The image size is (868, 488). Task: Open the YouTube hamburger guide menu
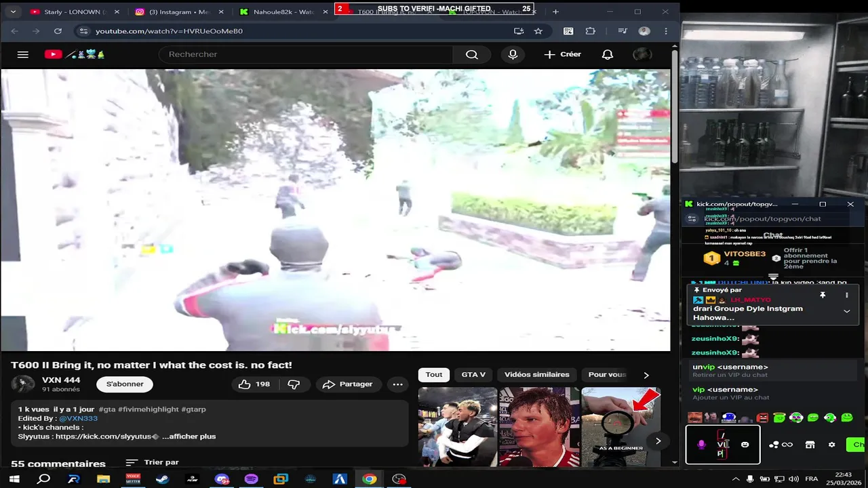(22, 54)
